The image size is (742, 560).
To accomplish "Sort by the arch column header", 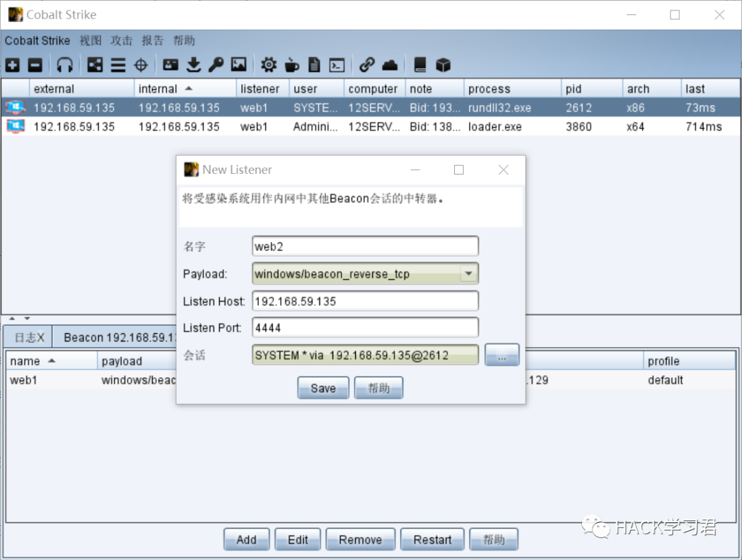I will click(x=652, y=89).
